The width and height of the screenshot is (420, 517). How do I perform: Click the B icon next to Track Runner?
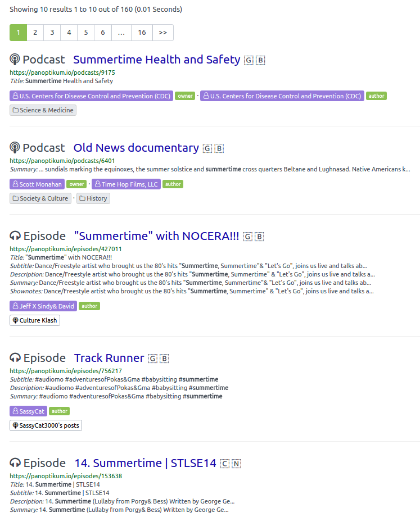(x=164, y=359)
